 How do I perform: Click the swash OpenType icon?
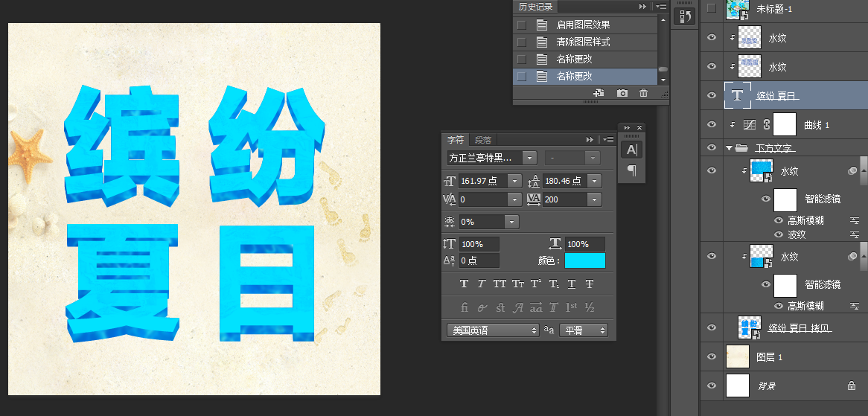[518, 307]
